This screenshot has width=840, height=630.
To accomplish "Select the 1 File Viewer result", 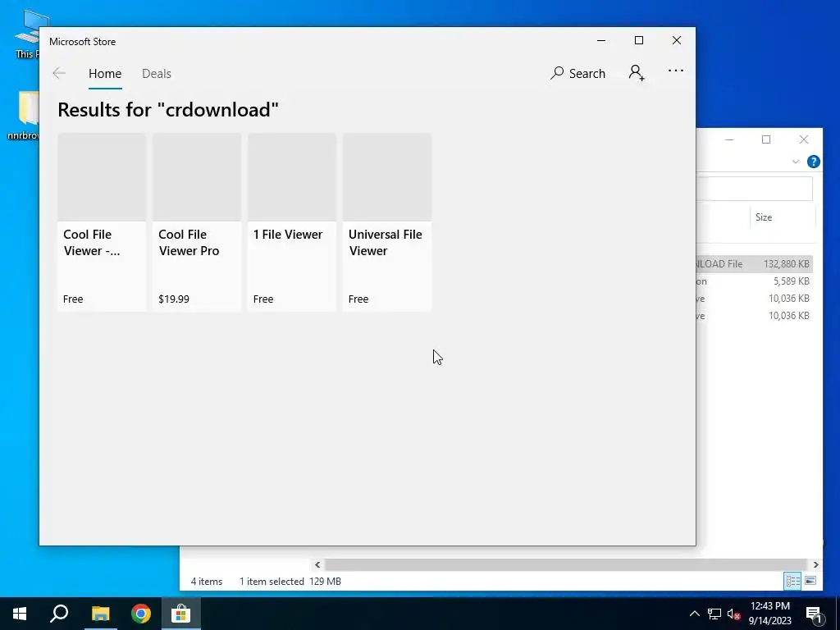I will 292,221.
